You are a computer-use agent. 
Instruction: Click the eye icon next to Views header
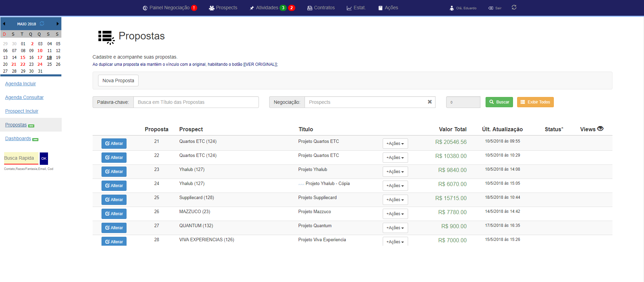[x=600, y=128]
